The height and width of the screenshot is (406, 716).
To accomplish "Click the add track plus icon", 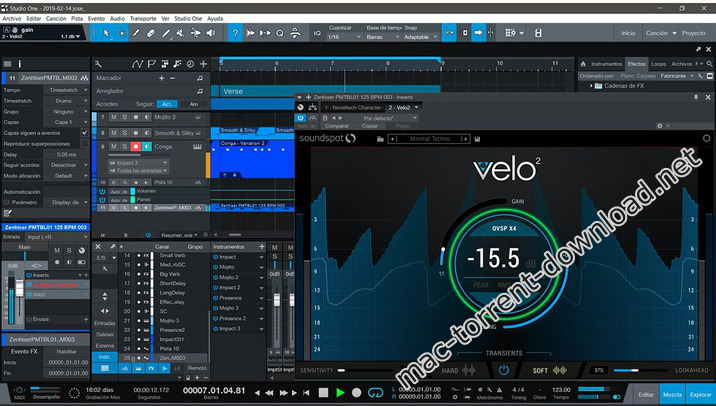I will point(203,64).
